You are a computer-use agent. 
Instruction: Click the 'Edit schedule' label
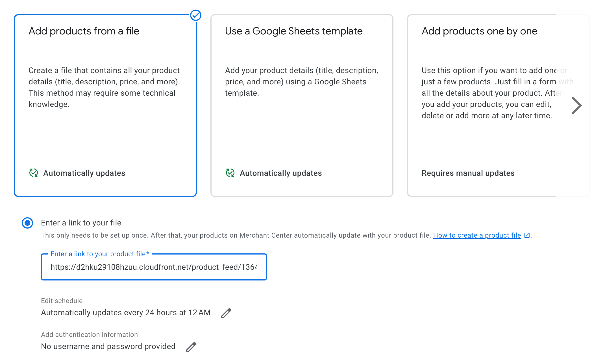pyautogui.click(x=62, y=301)
